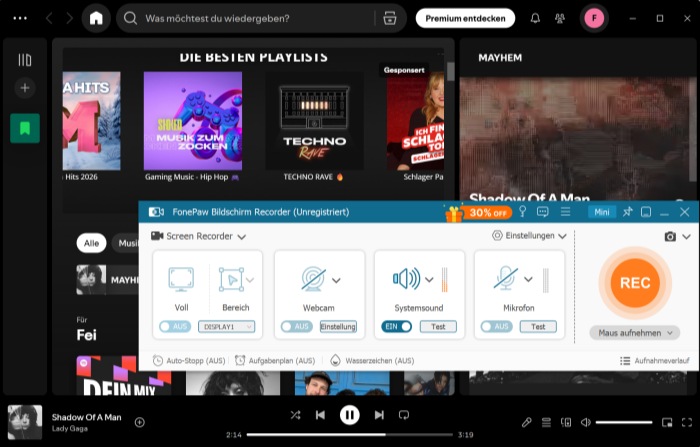Open Spotify Browse icon in search bar
The height and width of the screenshot is (447, 700).
pyautogui.click(x=390, y=18)
